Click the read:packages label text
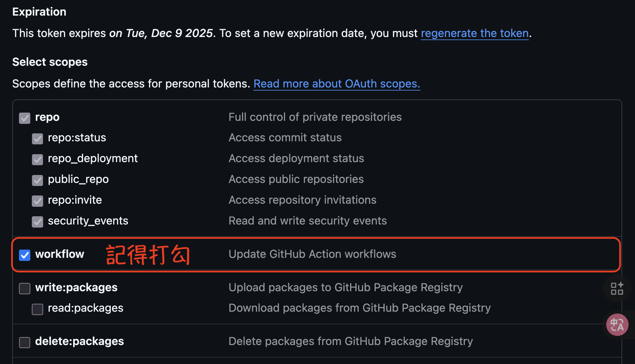Screen dimensions: 635x364 point(85,308)
